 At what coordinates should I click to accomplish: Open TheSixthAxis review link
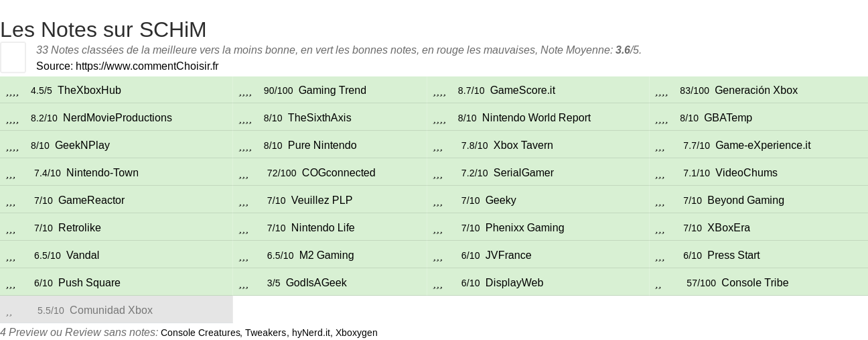tap(319, 118)
